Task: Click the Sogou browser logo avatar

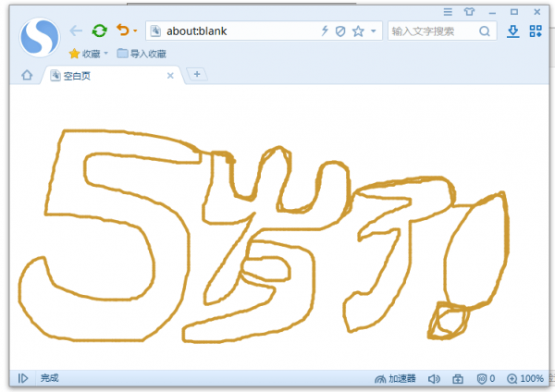Action: coord(38,37)
